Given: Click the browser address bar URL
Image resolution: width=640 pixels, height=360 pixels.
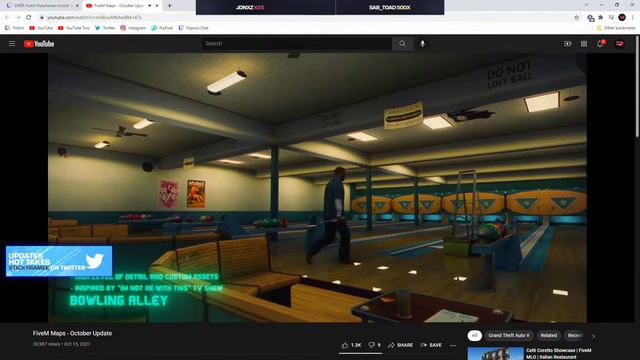Looking at the screenshot, I should [95, 18].
